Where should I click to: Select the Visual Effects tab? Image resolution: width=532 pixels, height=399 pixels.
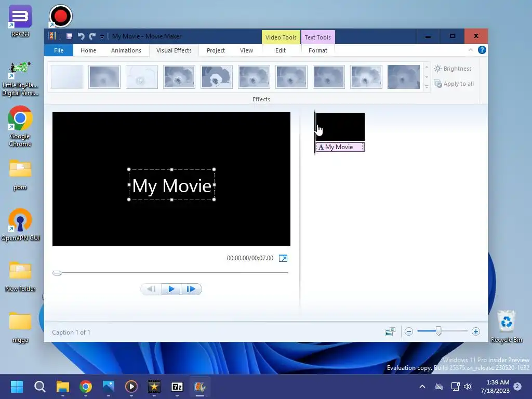point(174,50)
